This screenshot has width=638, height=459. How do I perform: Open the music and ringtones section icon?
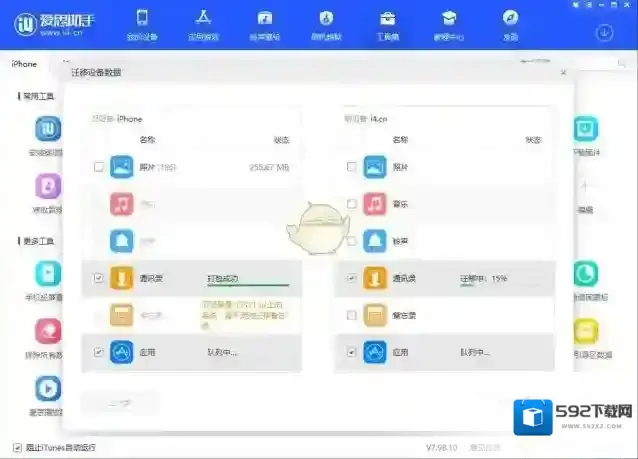click(x=264, y=24)
